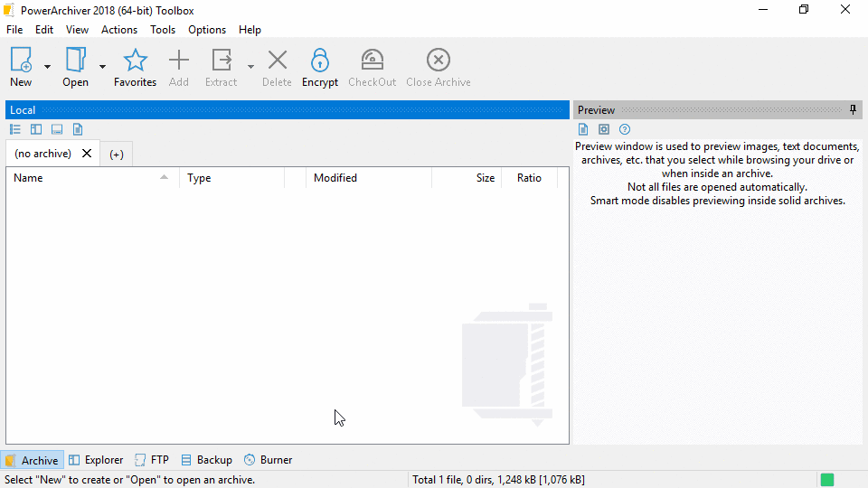Click the Close Archive icon
868x488 pixels.
(x=439, y=60)
